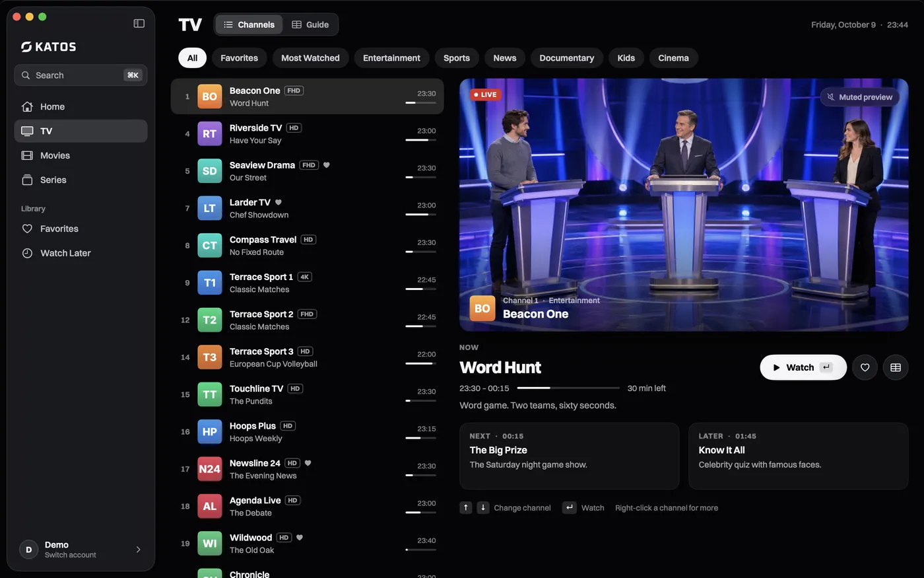The width and height of the screenshot is (924, 578).
Task: Filter channels by Documentary
Action: [566, 58]
